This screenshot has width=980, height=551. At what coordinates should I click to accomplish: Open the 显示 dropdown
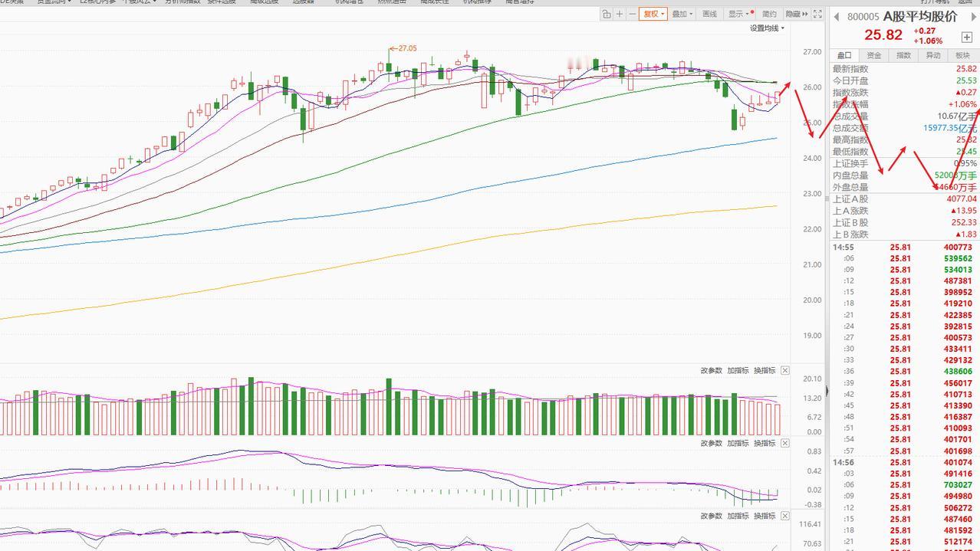pyautogui.click(x=739, y=14)
